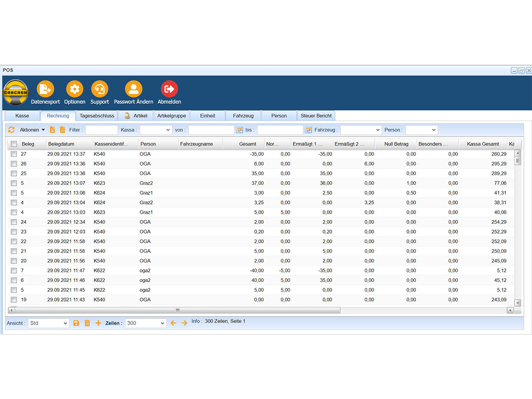
Task: Open the Steuer Bericht tab
Action: click(x=316, y=116)
